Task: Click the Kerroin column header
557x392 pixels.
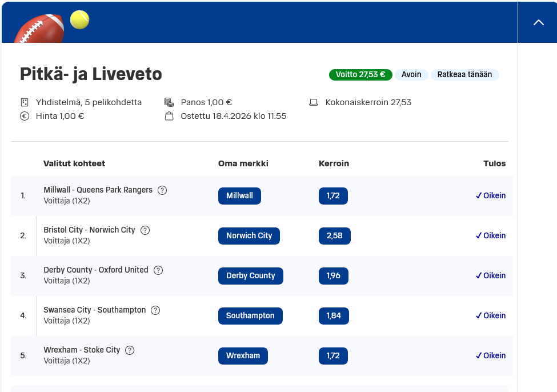Action: pyautogui.click(x=334, y=163)
